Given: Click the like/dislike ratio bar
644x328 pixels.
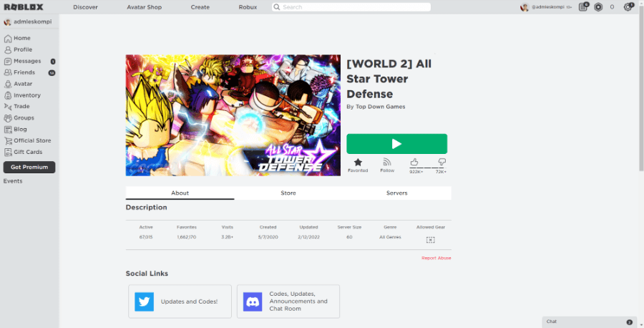Looking at the screenshot, I should 428,168.
